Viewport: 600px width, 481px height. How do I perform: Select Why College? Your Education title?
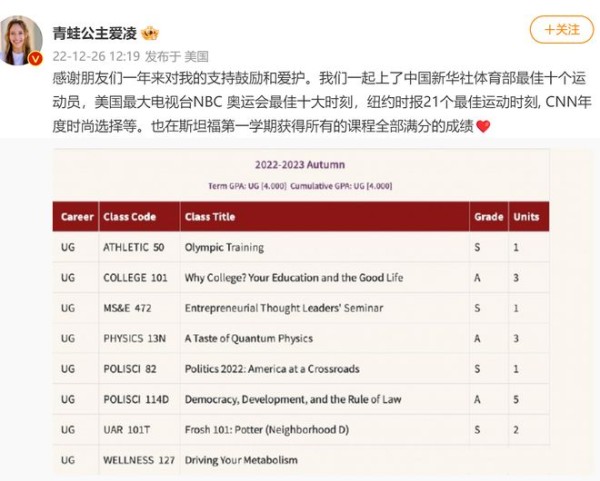pyautogui.click(x=294, y=278)
